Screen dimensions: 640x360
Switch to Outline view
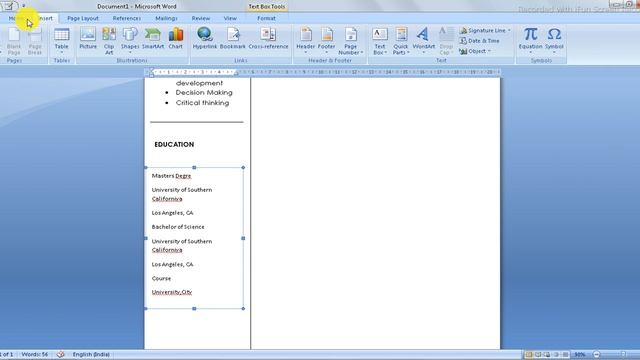tap(556, 355)
